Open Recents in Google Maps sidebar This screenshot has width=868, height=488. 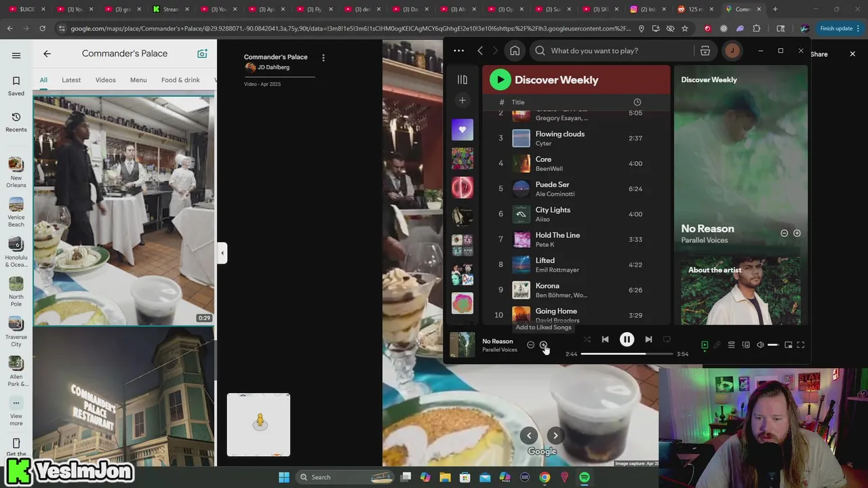click(x=16, y=122)
